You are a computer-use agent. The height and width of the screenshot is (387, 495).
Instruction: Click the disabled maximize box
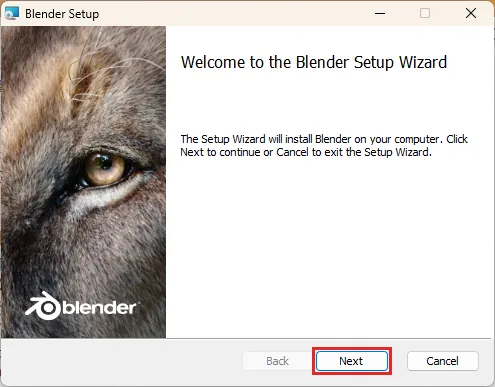coord(425,13)
